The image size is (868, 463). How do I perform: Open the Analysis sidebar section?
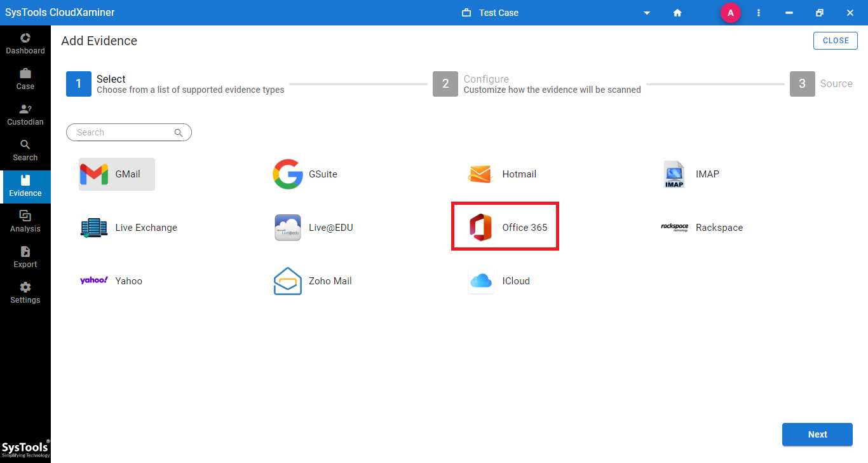[25, 221]
